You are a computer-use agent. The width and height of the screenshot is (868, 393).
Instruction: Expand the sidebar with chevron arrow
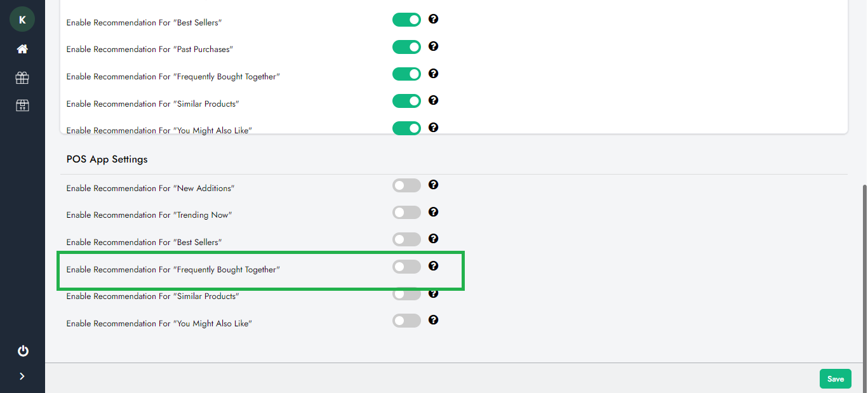point(22,376)
